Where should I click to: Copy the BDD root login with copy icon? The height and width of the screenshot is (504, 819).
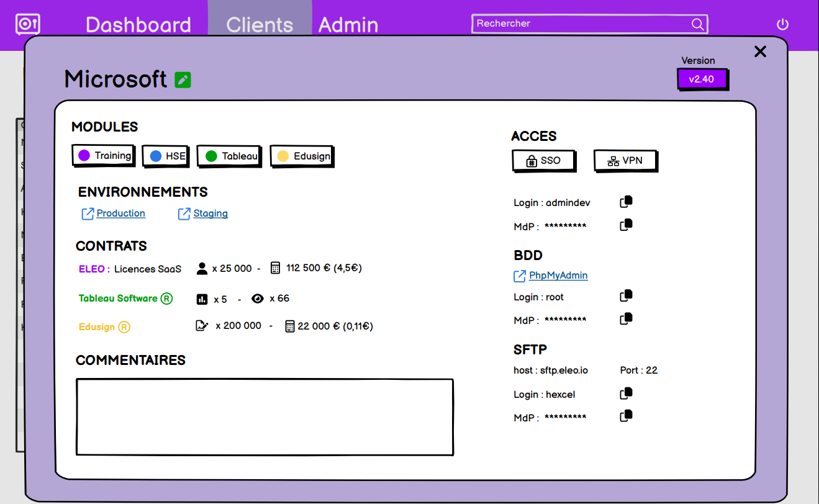(626, 295)
